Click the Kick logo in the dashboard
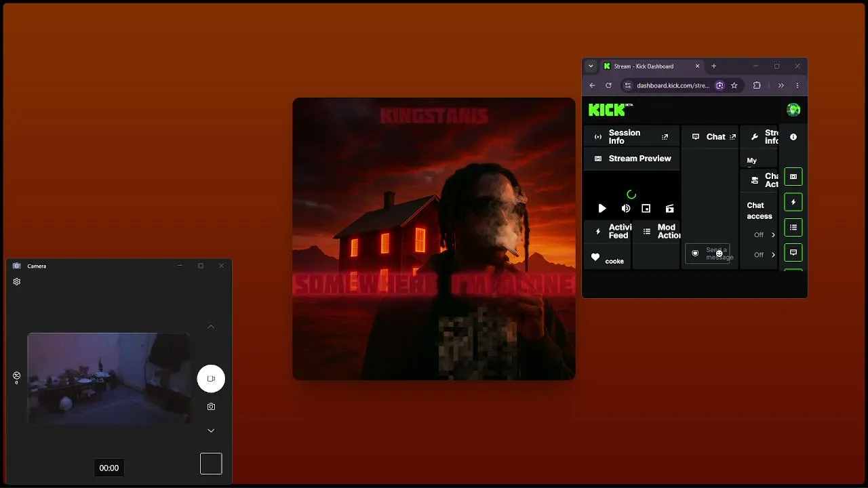 [x=610, y=110]
